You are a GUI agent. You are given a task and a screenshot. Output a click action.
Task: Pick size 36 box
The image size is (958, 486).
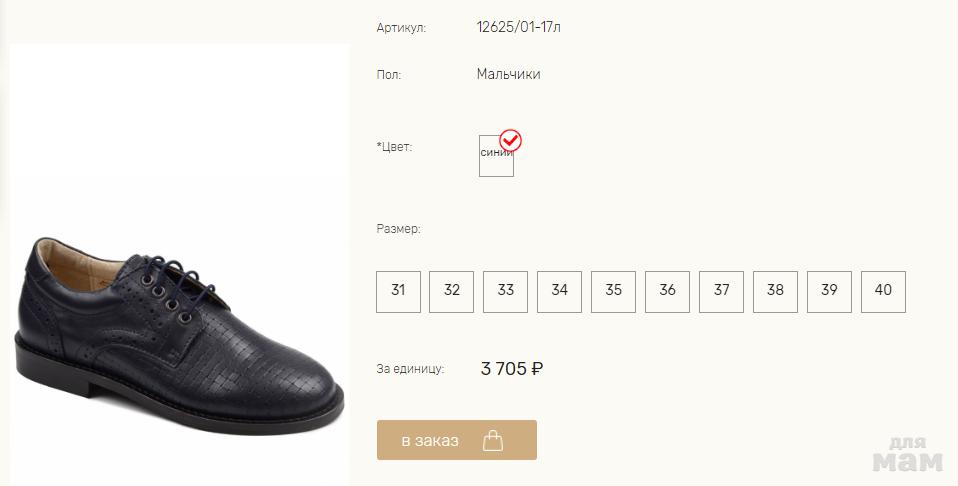[x=668, y=291]
